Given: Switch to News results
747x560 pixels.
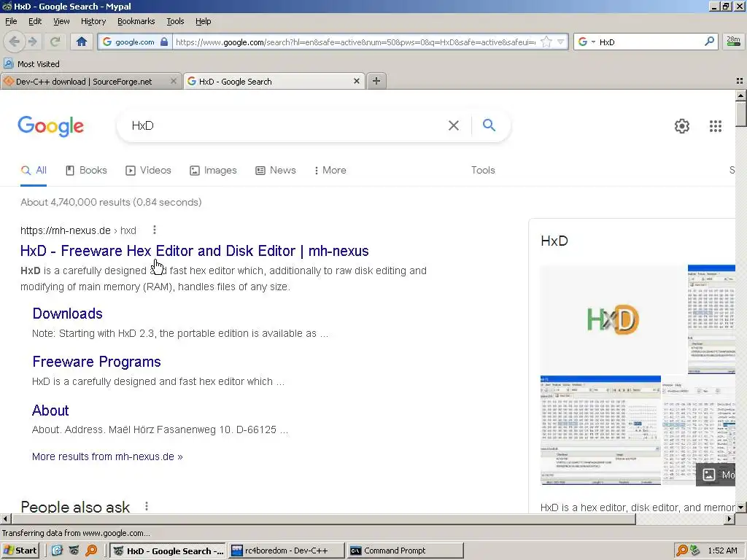Looking at the screenshot, I should pyautogui.click(x=275, y=171).
